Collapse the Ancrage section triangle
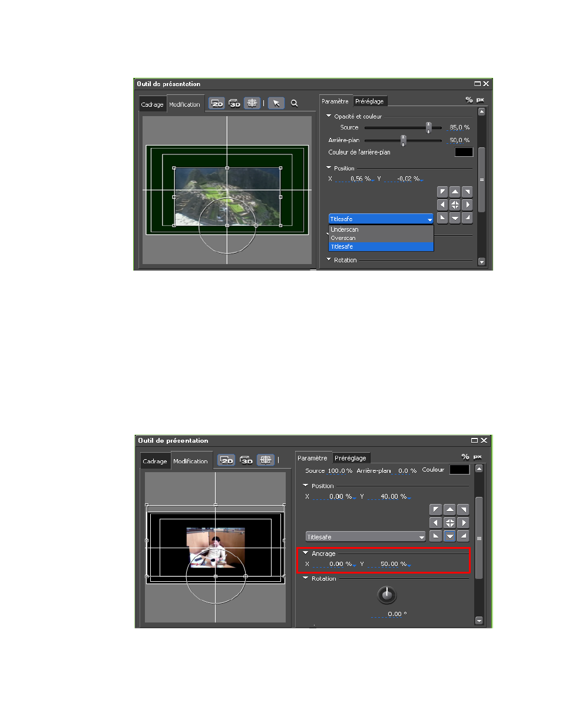This screenshot has width=562, height=728. click(x=305, y=554)
